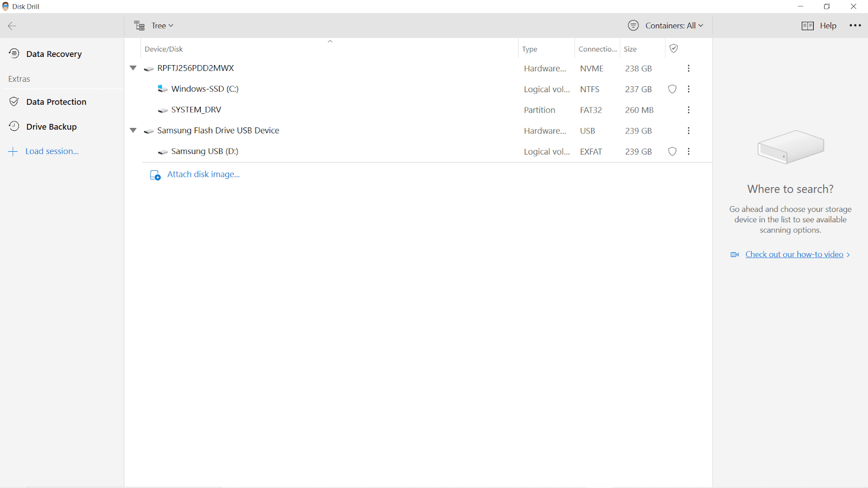Click the FAT32 cell for SYSTEM_DRV

point(591,110)
